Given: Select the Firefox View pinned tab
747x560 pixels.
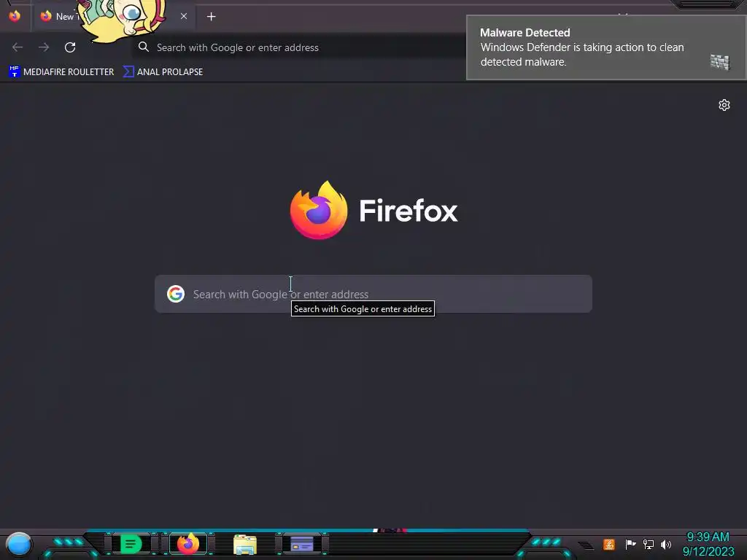Looking at the screenshot, I should (x=15, y=16).
